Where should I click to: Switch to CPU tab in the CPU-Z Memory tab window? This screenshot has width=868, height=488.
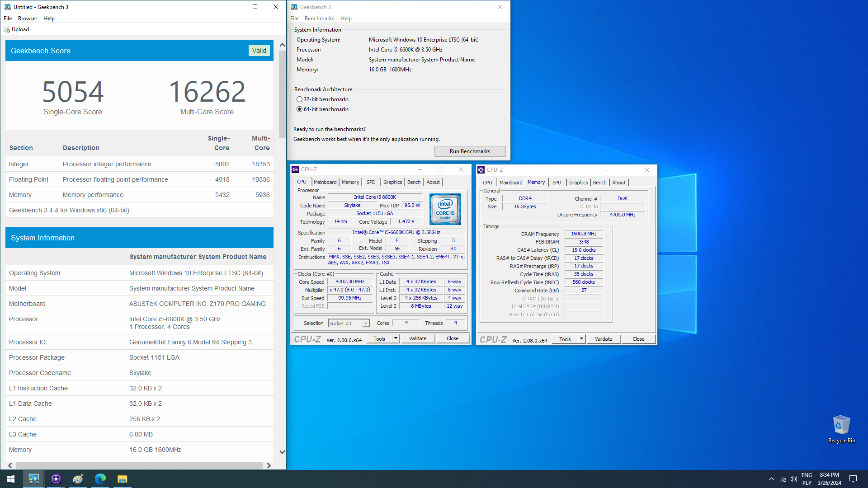[x=487, y=183]
